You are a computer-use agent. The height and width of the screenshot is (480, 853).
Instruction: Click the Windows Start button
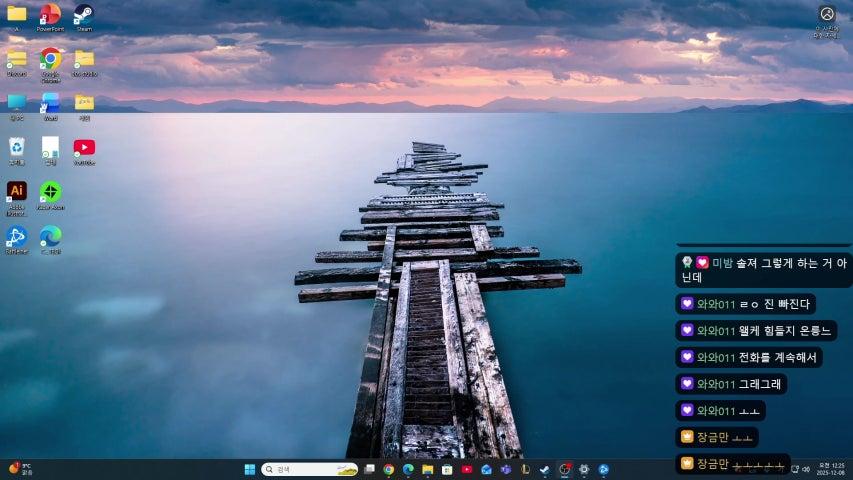(249, 469)
